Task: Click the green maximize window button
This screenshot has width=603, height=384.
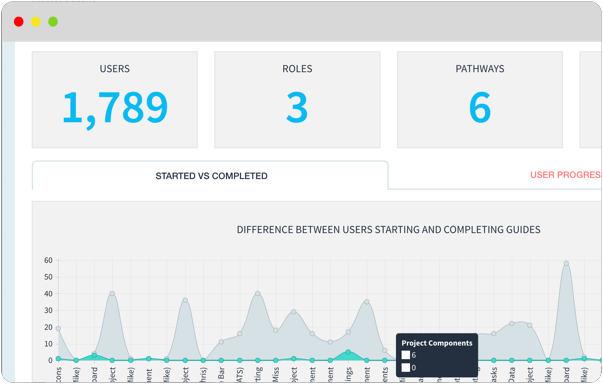Action: pos(53,22)
